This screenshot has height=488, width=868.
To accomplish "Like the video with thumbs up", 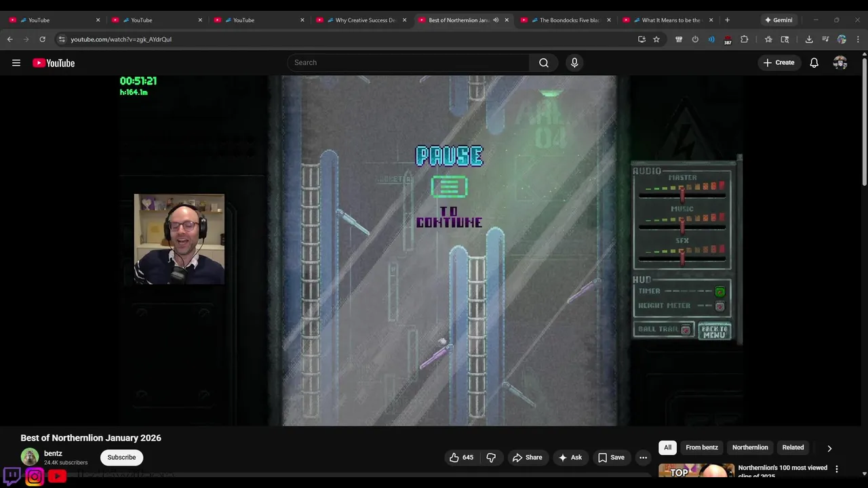I will 461,457.
